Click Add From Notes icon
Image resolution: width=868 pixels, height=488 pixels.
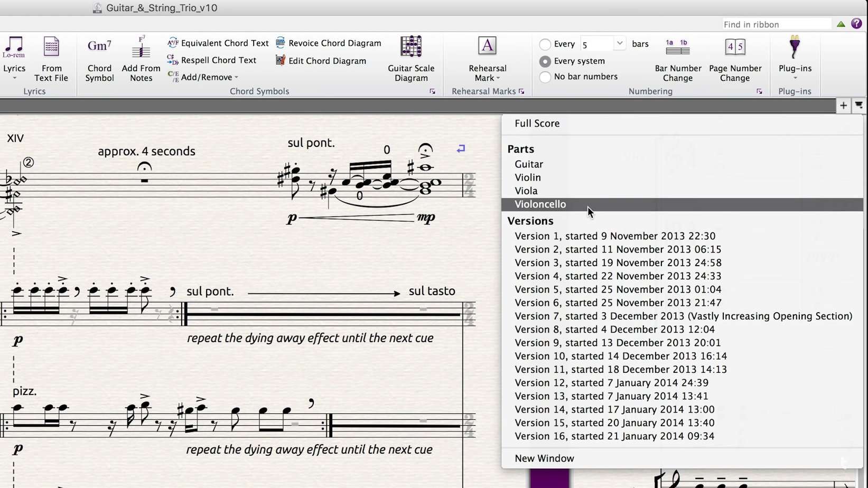point(140,50)
